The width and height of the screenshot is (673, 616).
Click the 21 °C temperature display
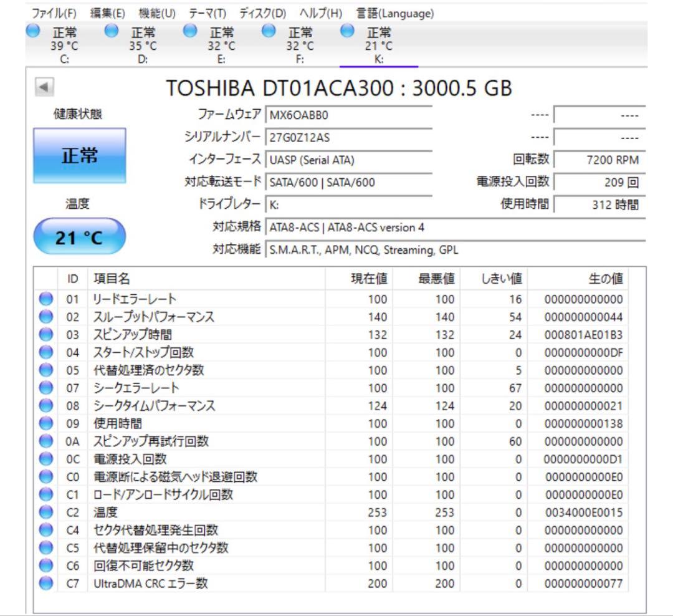click(80, 236)
